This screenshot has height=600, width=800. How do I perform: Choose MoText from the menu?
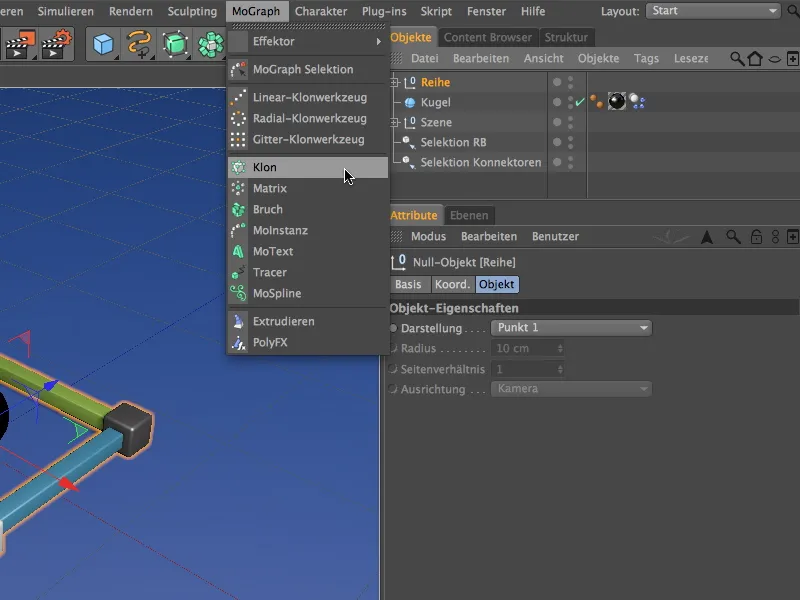(308, 251)
